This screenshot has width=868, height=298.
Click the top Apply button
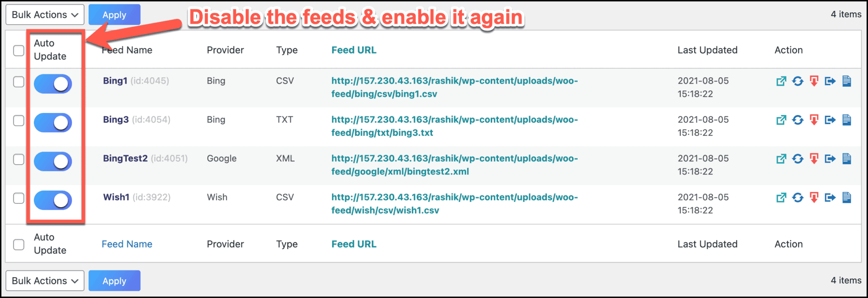114,14
